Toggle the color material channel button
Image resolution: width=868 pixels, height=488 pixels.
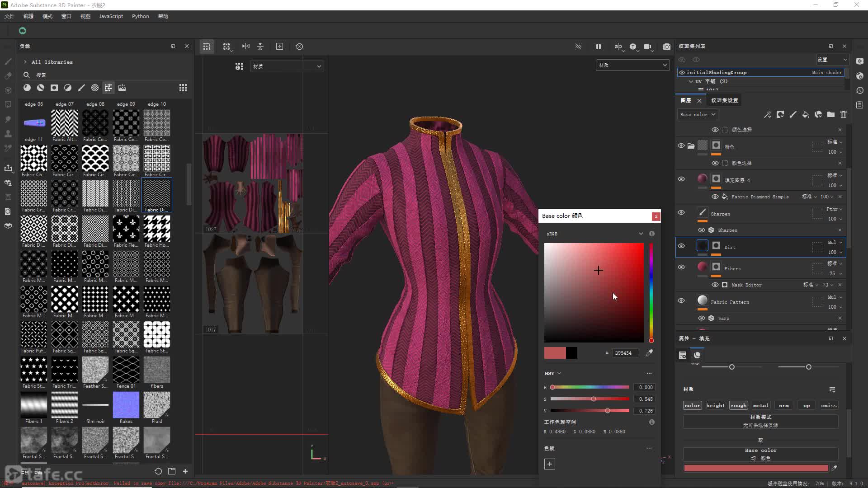pos(692,405)
